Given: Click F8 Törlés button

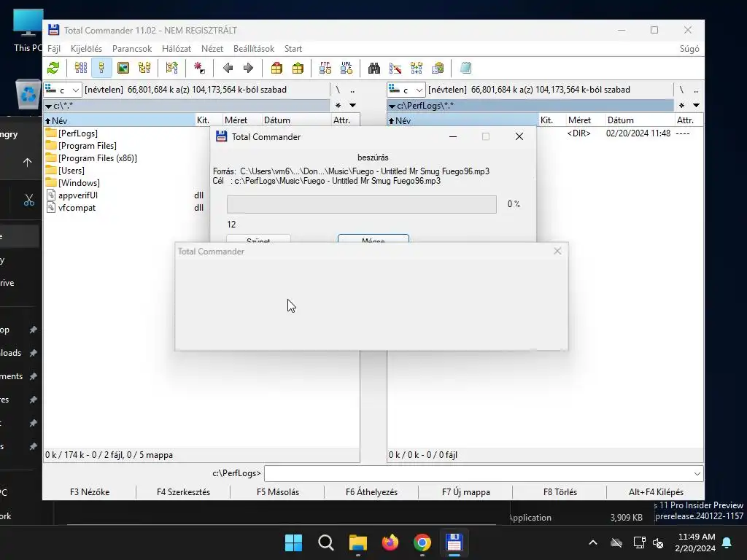Looking at the screenshot, I should tap(560, 492).
